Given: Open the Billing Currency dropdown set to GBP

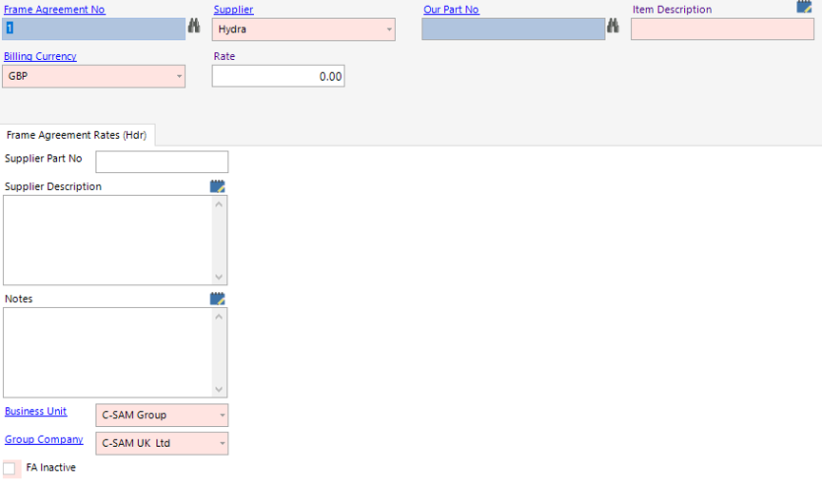Looking at the screenshot, I should 179,76.
